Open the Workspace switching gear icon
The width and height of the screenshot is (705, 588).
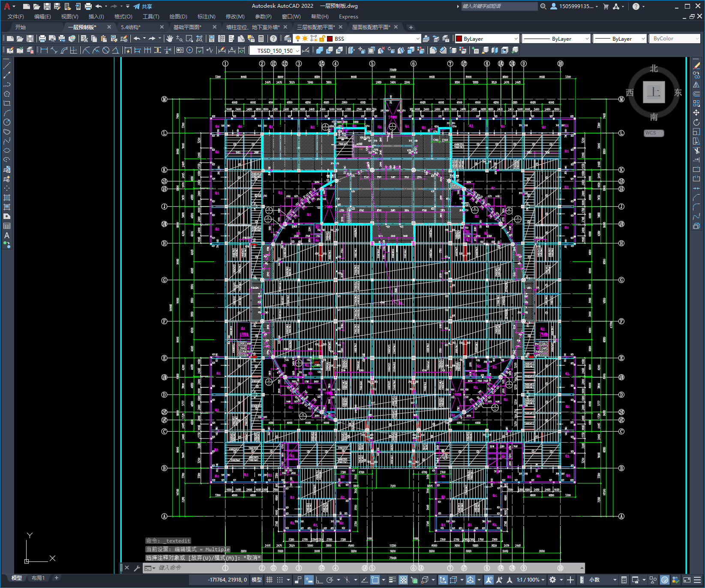click(x=553, y=580)
